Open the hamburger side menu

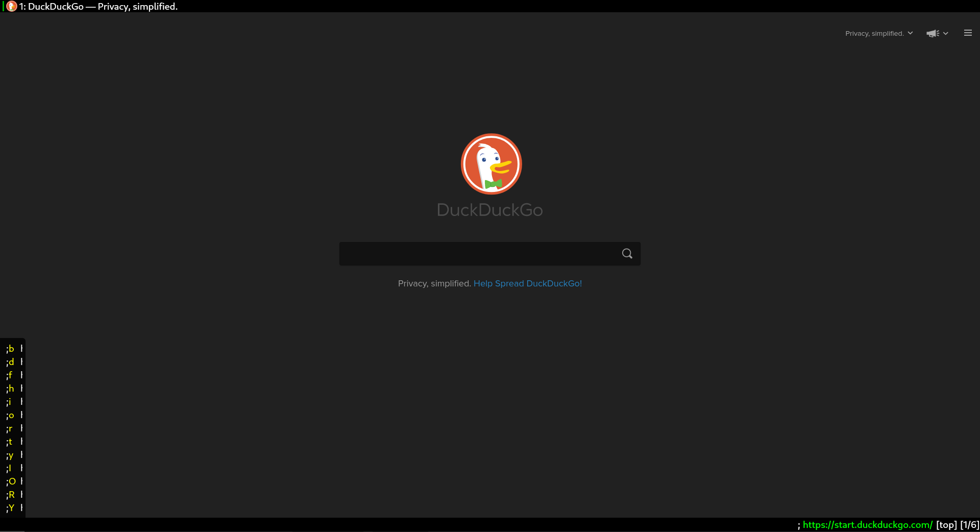[x=968, y=33]
